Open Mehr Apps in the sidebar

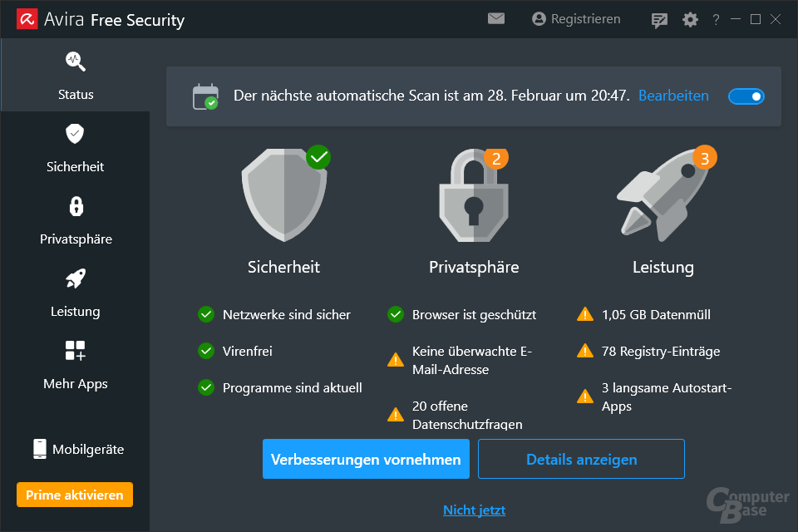(76, 364)
